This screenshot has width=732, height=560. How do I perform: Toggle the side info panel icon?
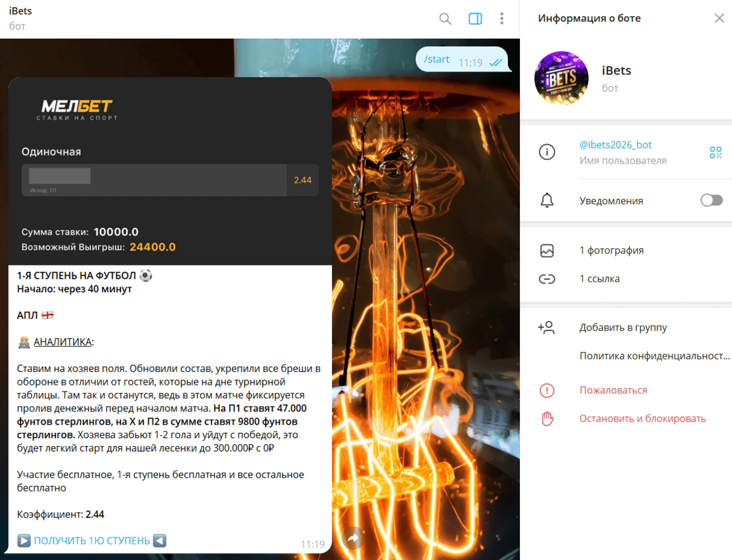tap(475, 19)
